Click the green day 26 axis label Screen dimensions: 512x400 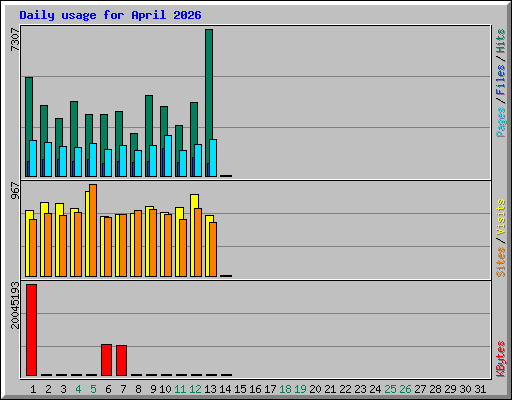point(405,389)
